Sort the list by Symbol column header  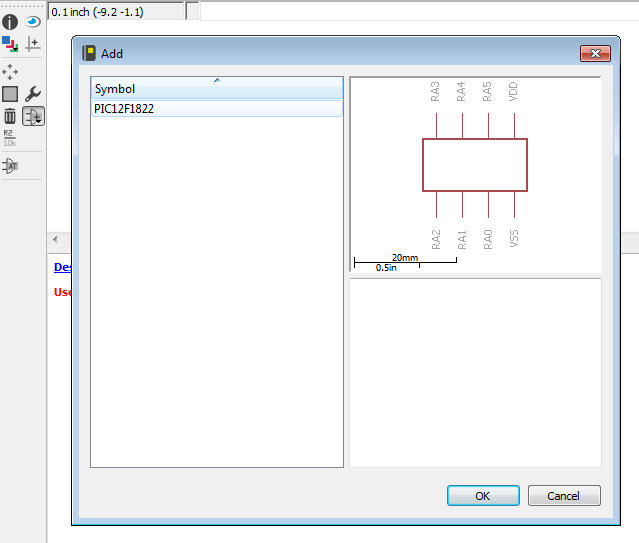pyautogui.click(x=217, y=88)
